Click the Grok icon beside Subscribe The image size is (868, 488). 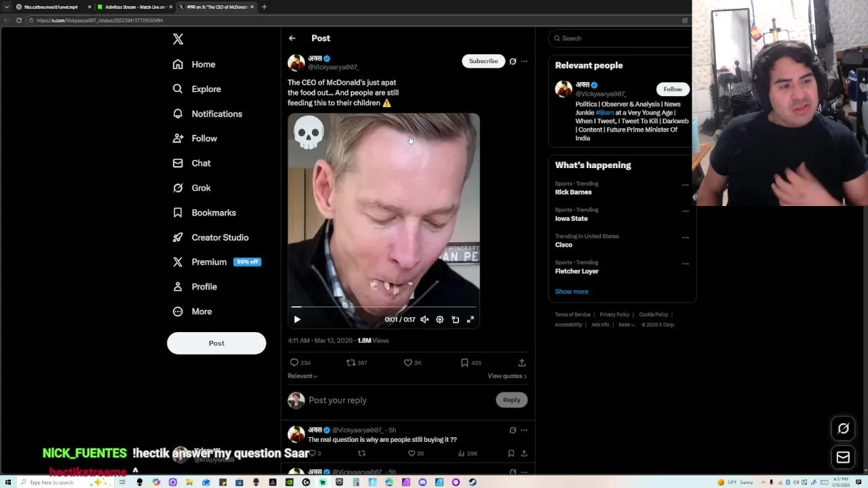513,61
